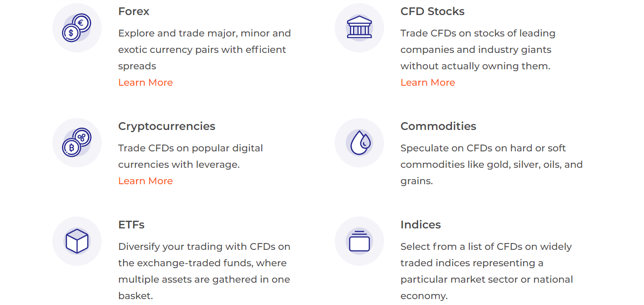Click the Forex currency coins icon
Image resolution: width=644 pixels, height=305 pixels.
pyautogui.click(x=77, y=28)
